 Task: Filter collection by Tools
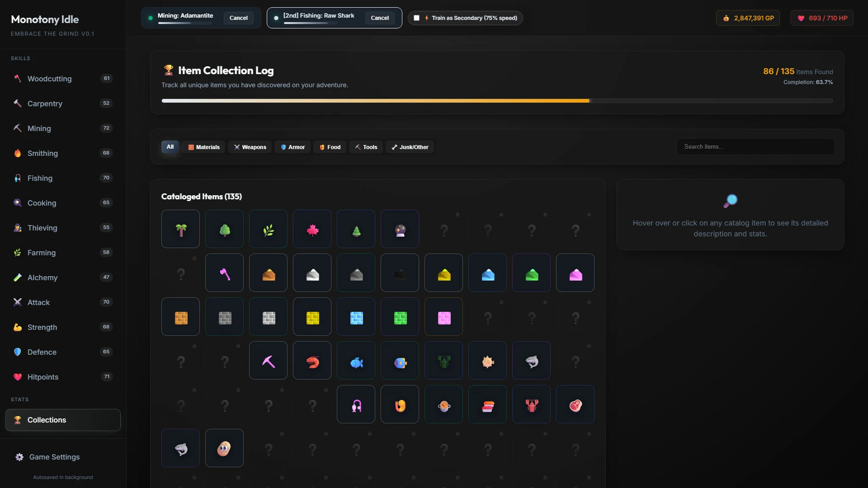[x=366, y=147]
